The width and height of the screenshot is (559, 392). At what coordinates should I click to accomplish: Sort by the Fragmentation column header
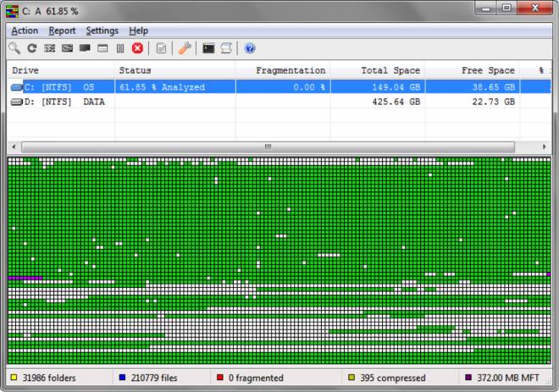(283, 70)
